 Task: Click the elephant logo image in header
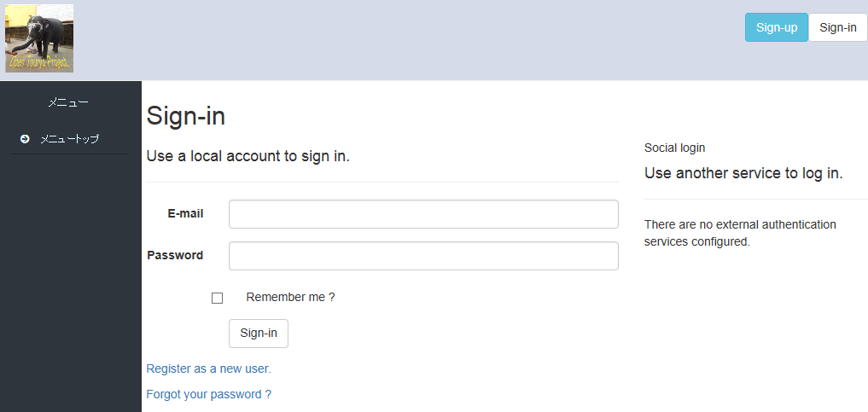click(39, 38)
